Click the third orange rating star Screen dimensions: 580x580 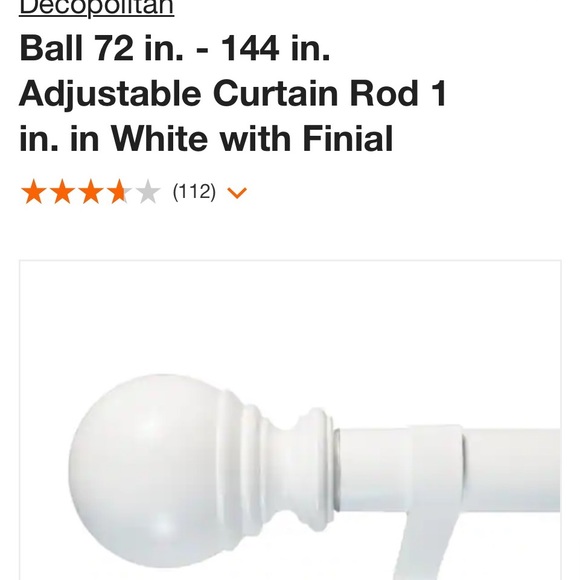tap(91, 192)
